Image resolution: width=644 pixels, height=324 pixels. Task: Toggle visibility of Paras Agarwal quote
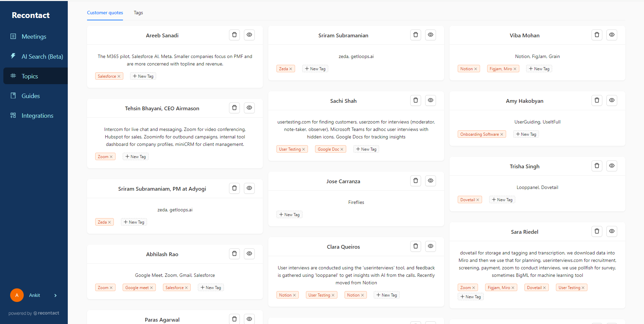click(249, 319)
